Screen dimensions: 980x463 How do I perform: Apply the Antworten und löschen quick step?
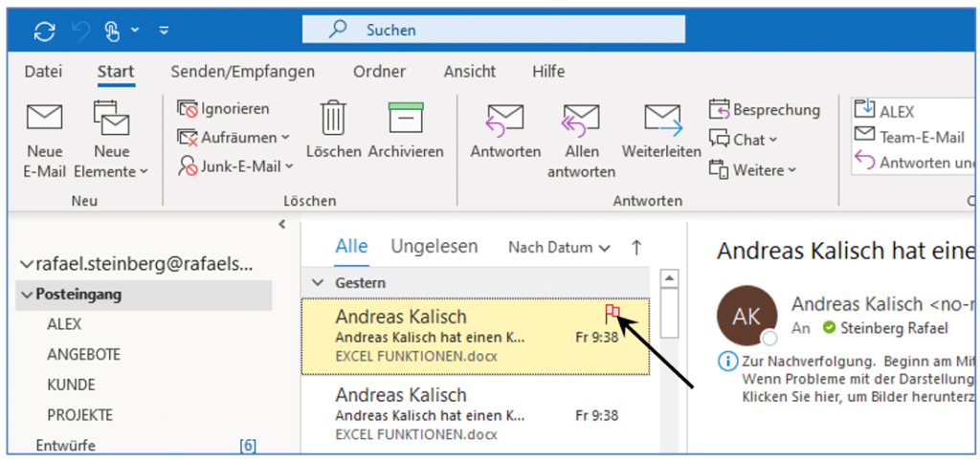point(915,163)
